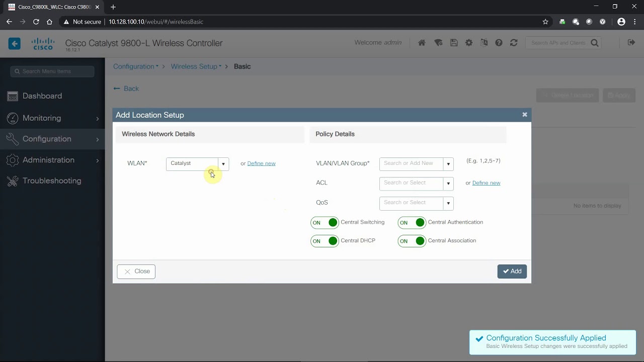644x362 pixels.
Task: Select the Cisco_C9800L_WLC browser tab
Action: tap(54, 7)
